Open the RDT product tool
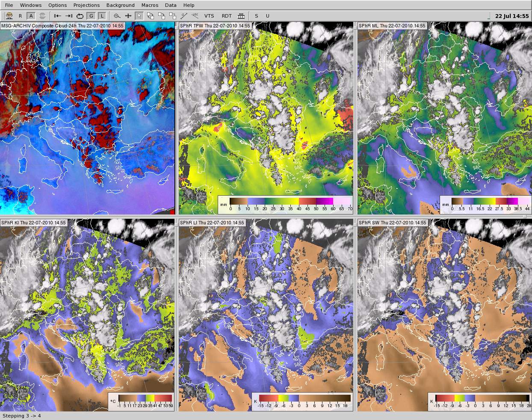This screenshot has height=420, width=532. pyautogui.click(x=227, y=16)
